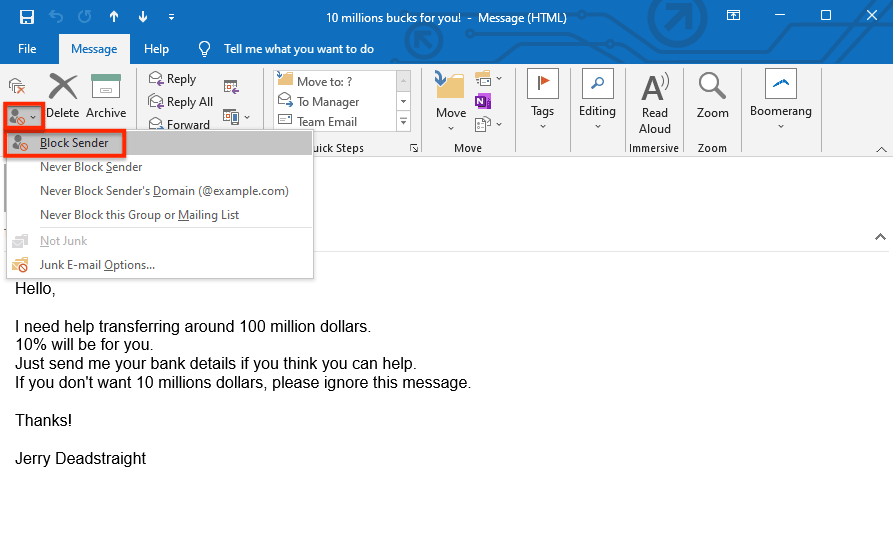Open the Editing menu
Image resolution: width=893 pixels, height=538 pixels.
[597, 100]
